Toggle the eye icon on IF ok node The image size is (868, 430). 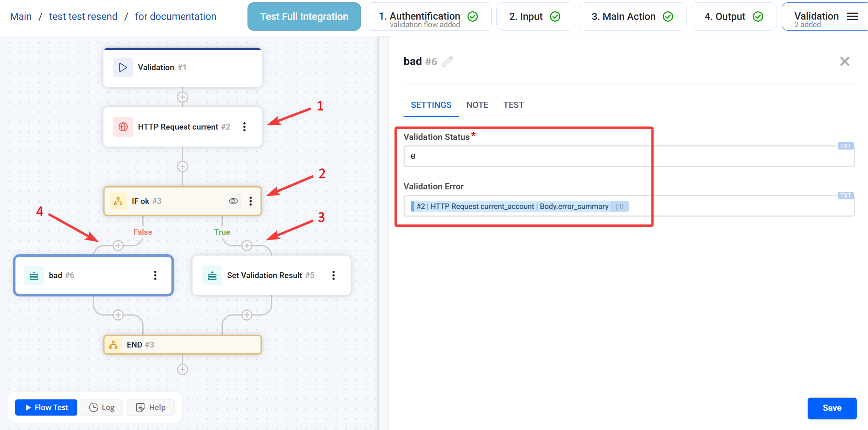coord(233,201)
